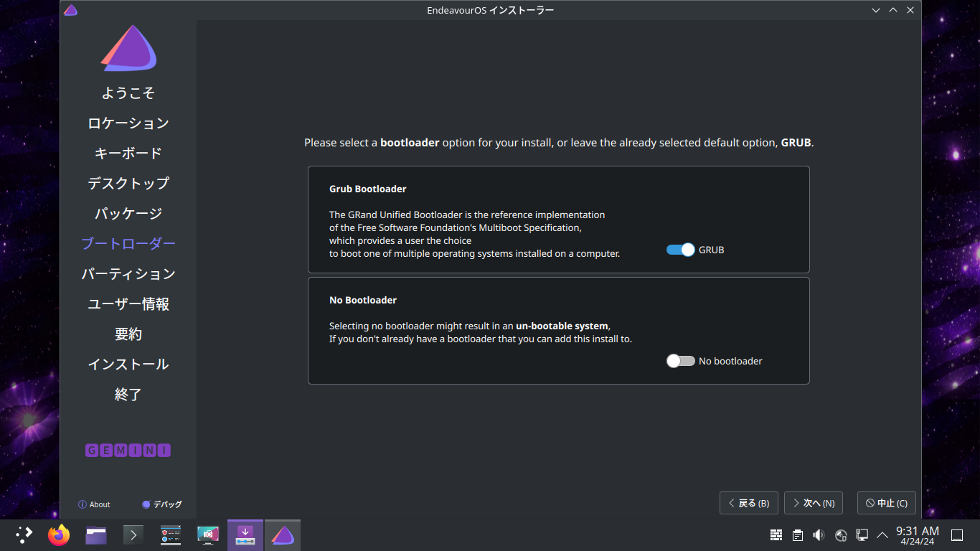Close the installer window
This screenshot has width=980, height=551.
pos(910,10)
